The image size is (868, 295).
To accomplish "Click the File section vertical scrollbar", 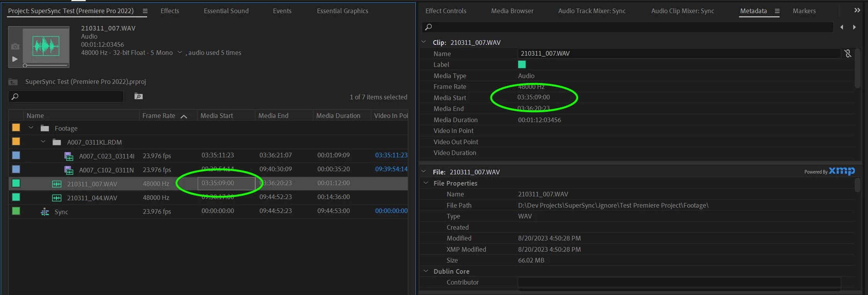I will (857, 185).
